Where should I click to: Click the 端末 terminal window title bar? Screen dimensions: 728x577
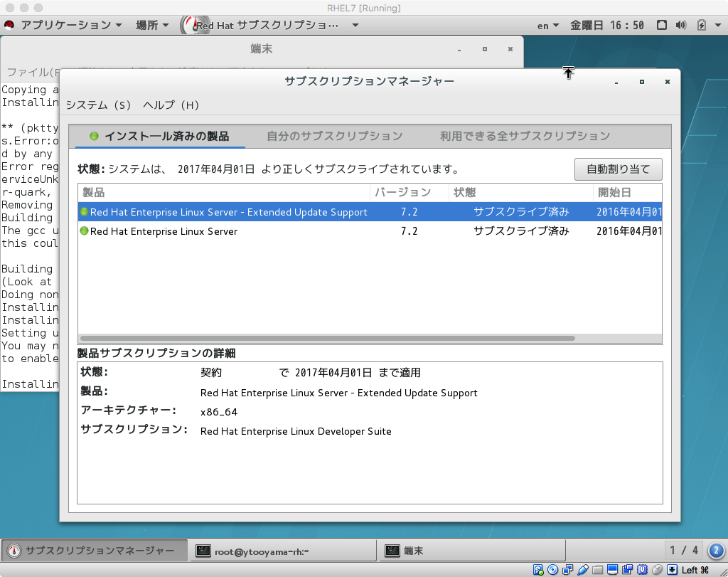(262, 49)
